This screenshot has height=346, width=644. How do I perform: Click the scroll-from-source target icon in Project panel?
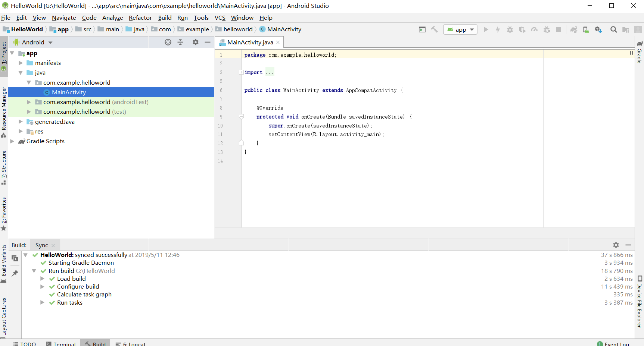tap(168, 42)
